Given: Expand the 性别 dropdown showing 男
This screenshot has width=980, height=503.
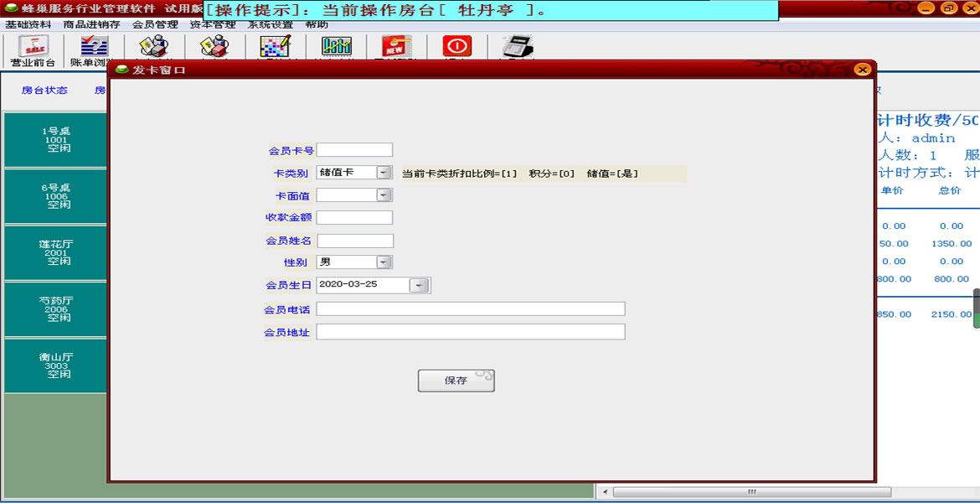Looking at the screenshot, I should pos(384,262).
